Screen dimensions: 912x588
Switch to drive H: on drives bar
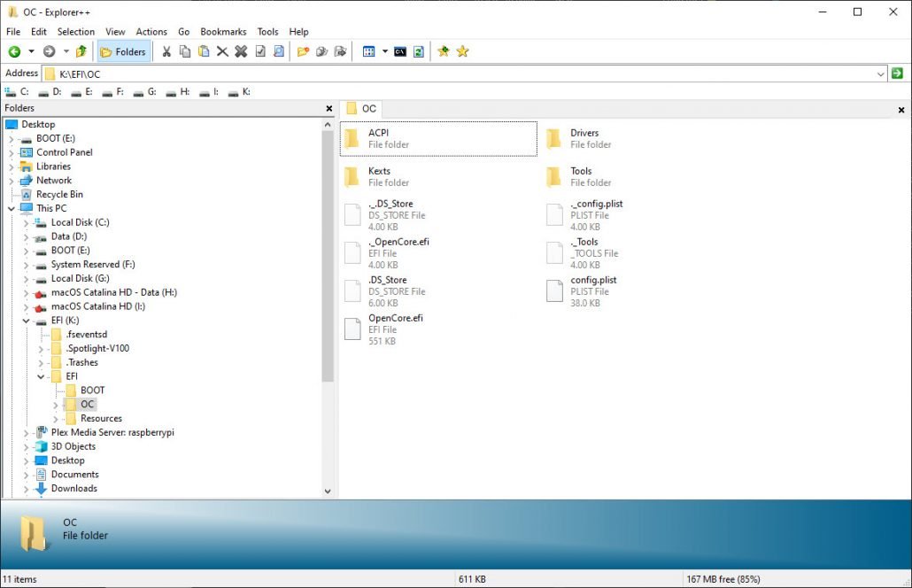(x=179, y=91)
